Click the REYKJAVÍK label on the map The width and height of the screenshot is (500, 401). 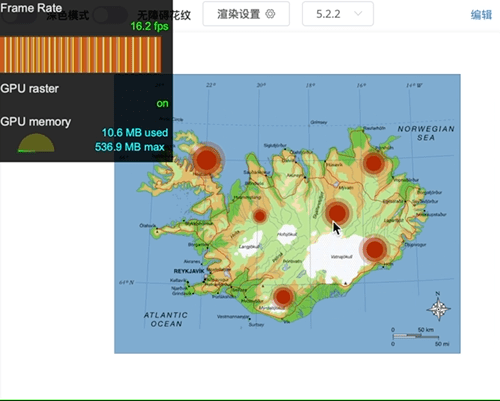[x=189, y=271]
